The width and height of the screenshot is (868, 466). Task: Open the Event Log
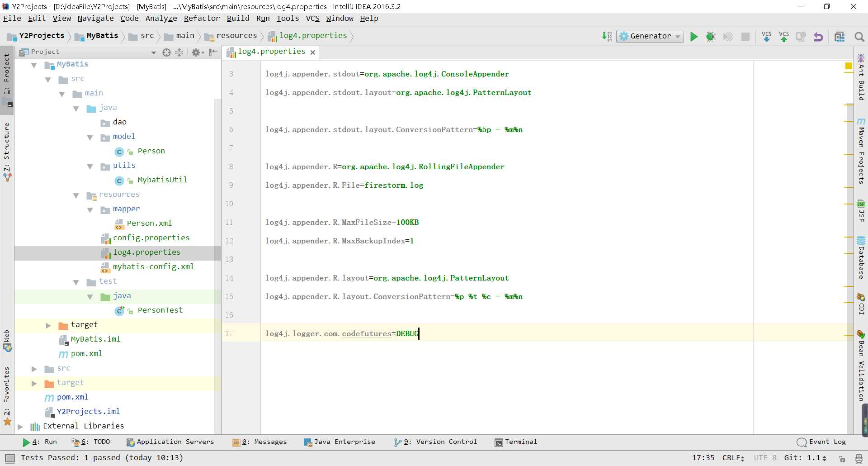click(x=821, y=442)
